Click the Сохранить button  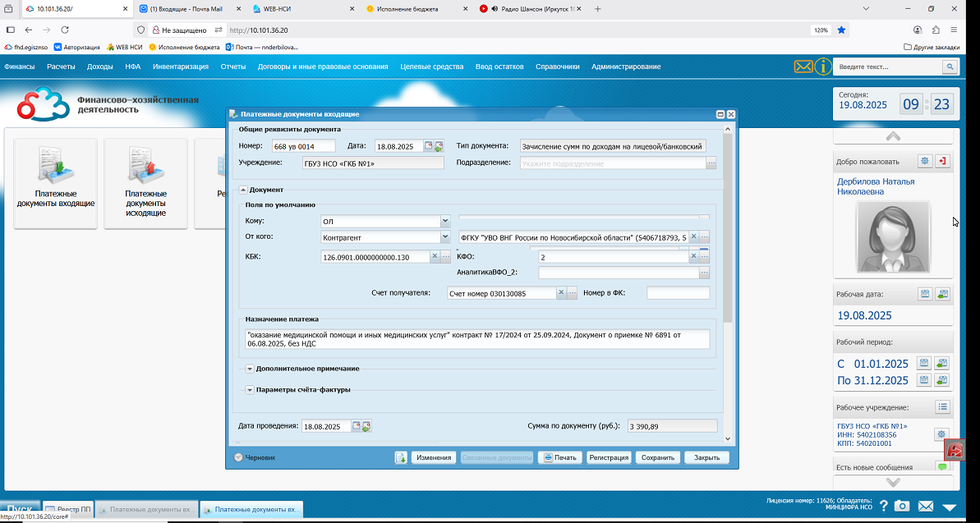click(657, 457)
